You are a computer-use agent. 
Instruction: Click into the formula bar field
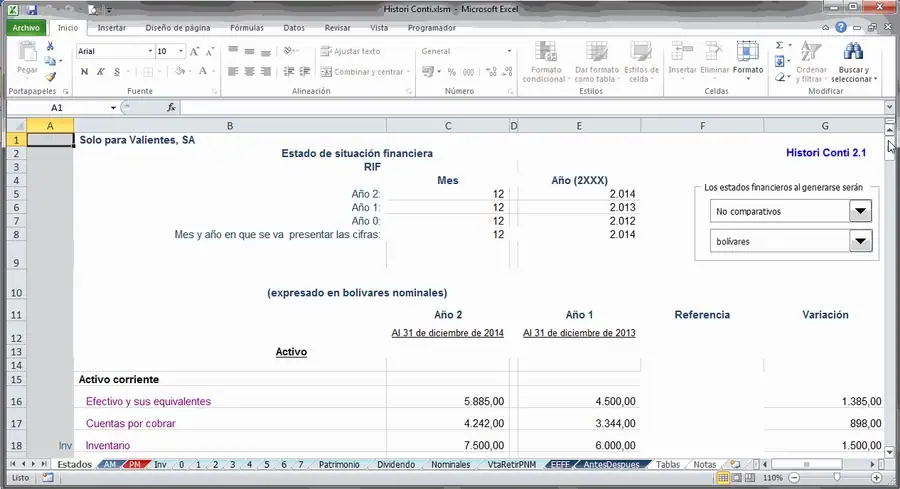coord(532,107)
